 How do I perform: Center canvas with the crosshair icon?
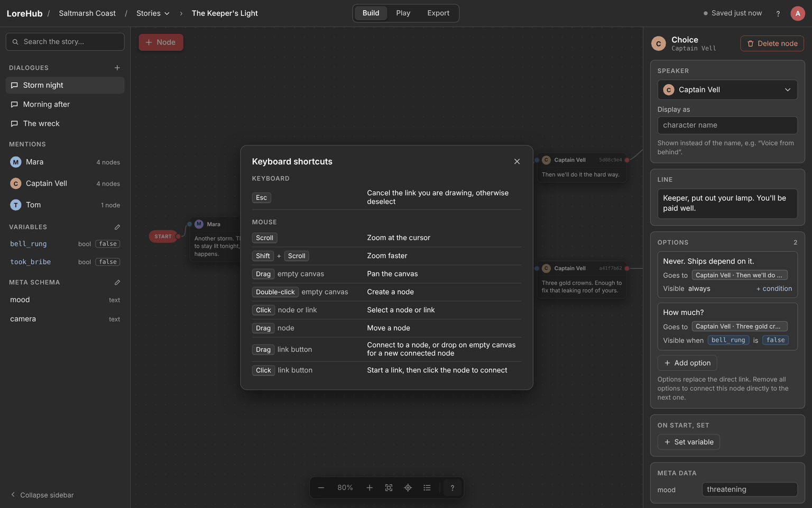tap(408, 488)
